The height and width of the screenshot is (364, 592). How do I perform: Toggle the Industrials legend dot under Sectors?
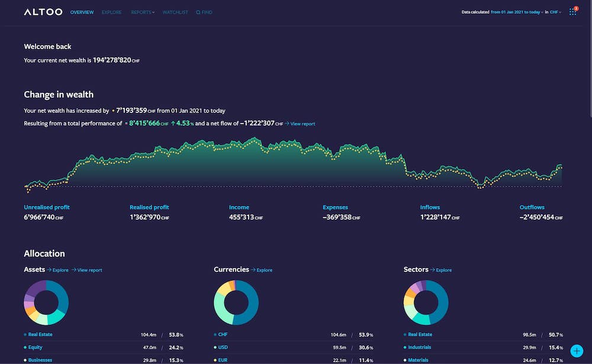pyautogui.click(x=404, y=347)
